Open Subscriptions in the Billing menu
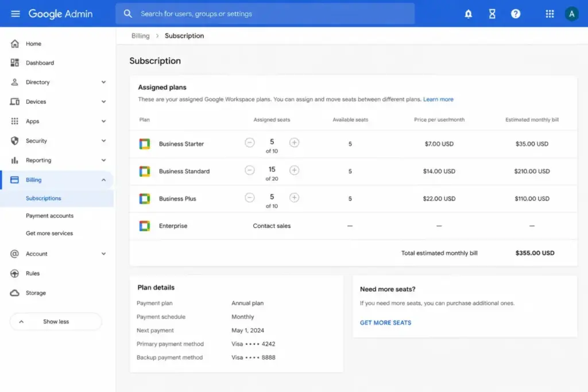This screenshot has height=392, width=588. [x=44, y=198]
